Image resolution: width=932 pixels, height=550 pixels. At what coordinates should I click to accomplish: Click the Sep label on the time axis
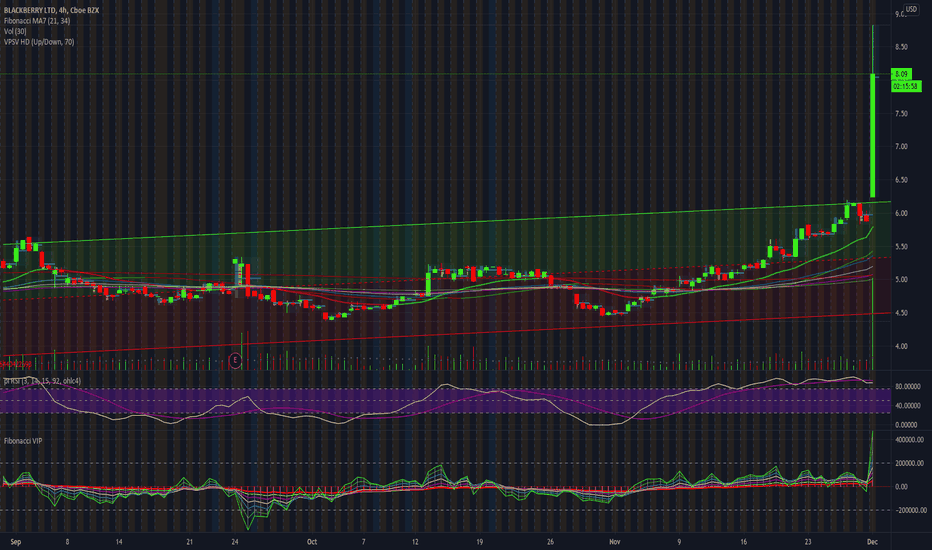[x=16, y=542]
